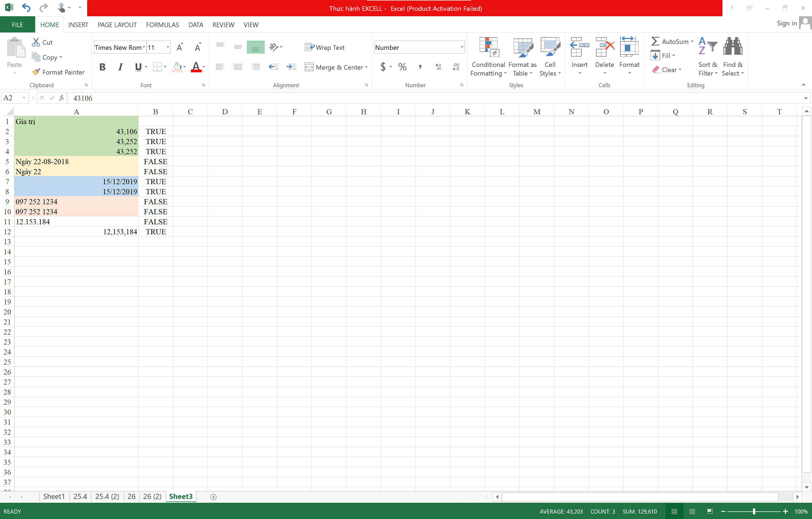This screenshot has width=812, height=519.
Task: Expand the AutoSum dropdown arrow
Action: click(692, 41)
